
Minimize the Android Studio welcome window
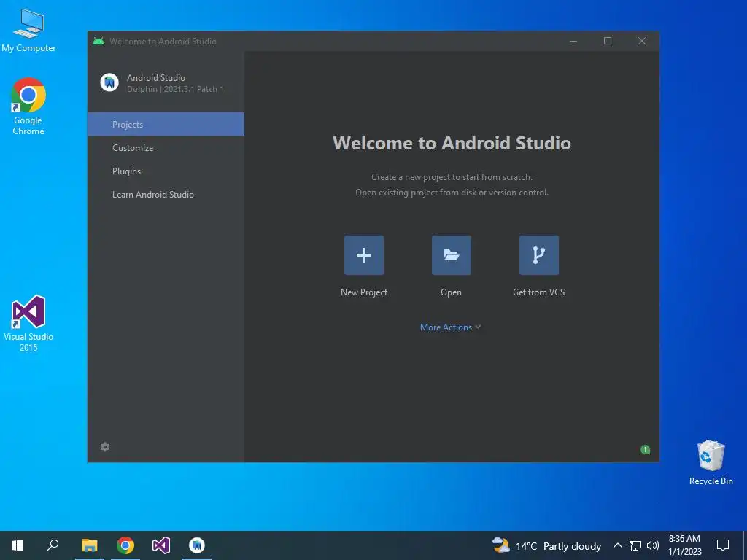pos(573,41)
